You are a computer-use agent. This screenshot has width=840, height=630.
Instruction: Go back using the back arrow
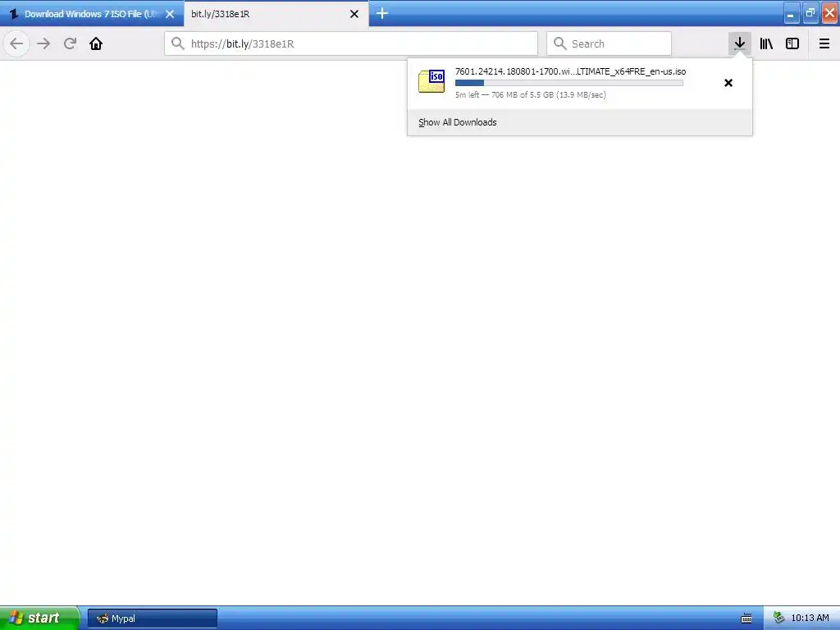pos(16,43)
